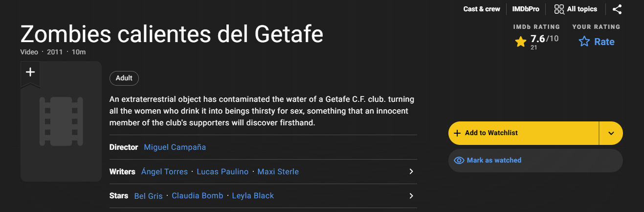Click the share icon in top bar

click(617, 9)
